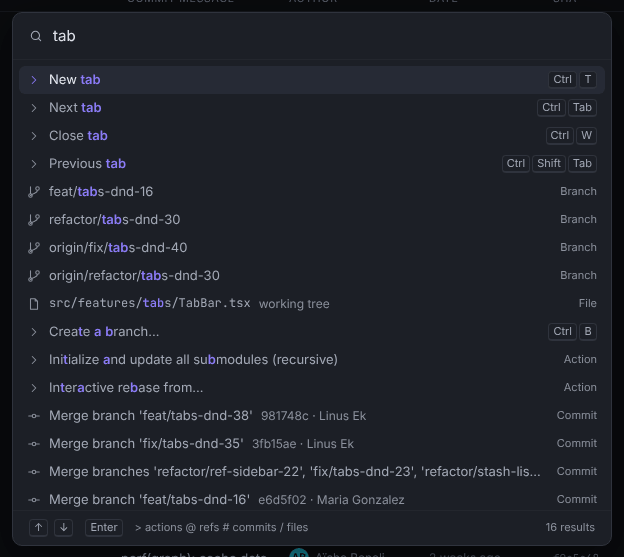Run the Next tab command

312,108
